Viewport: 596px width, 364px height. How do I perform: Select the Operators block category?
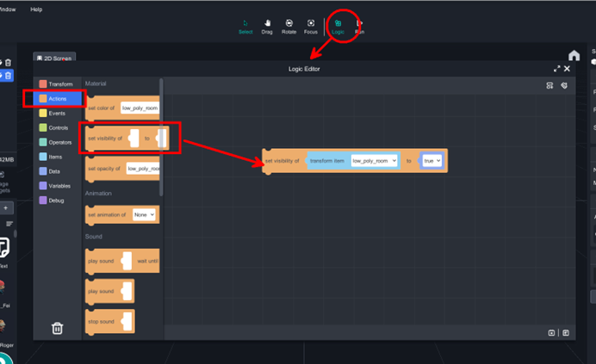[x=60, y=142]
